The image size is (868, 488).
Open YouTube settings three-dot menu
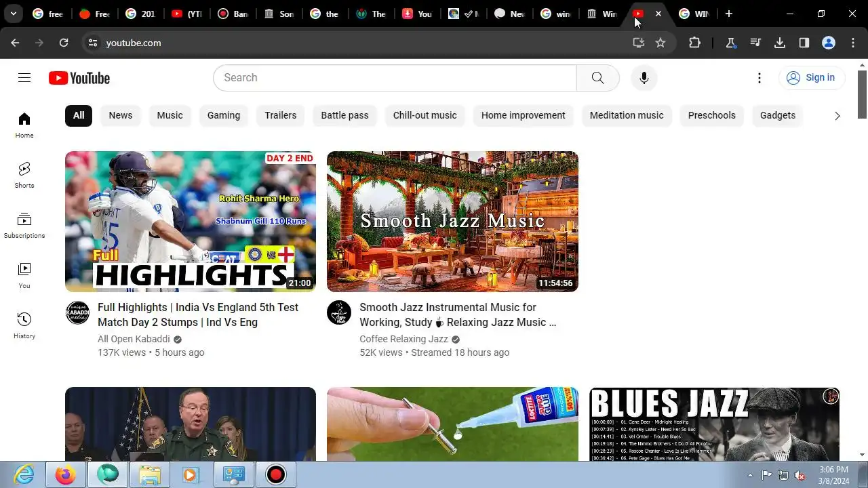click(x=759, y=78)
